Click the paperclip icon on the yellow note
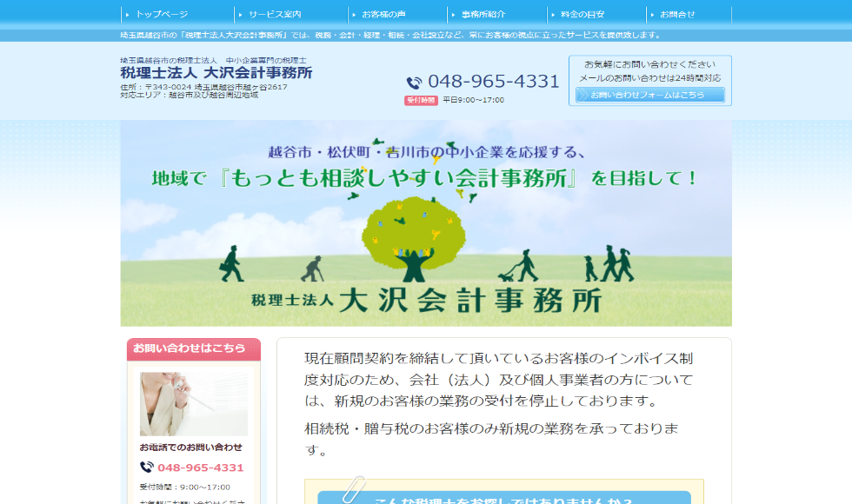Viewport: 852px width, 504px height. pos(352,488)
